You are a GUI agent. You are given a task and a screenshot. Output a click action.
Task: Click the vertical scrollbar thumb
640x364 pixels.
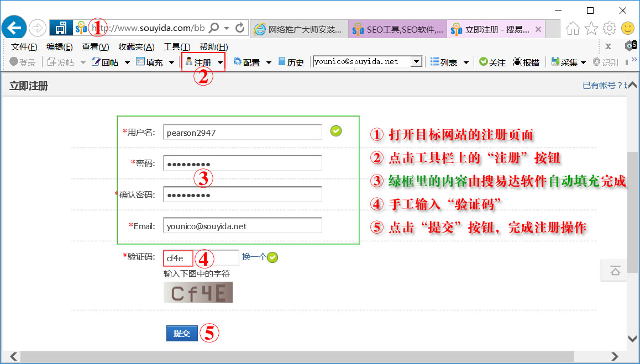point(633,212)
